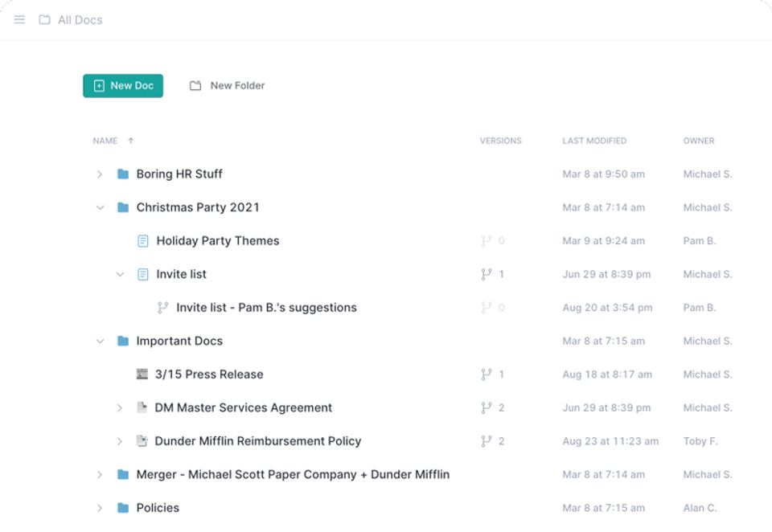This screenshot has height=532, width=772.
Task: Click the Boring HR Stuff folder icon
Action: [x=123, y=174]
